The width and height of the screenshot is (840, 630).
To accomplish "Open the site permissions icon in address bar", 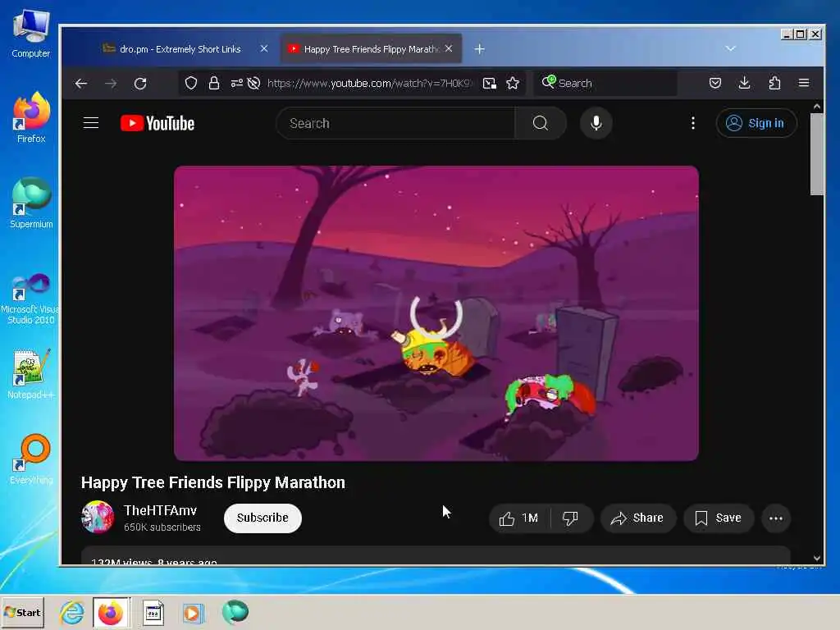I will click(x=236, y=83).
